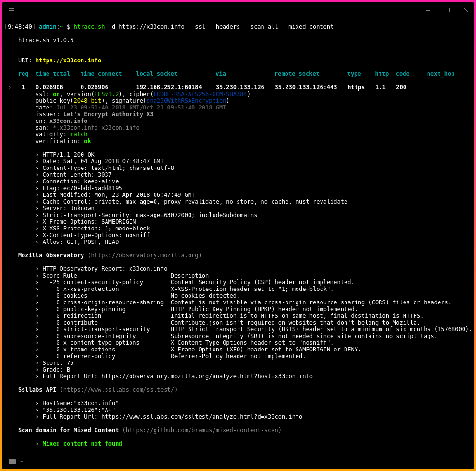
Task: Click the next_hop column header
Action: tap(440, 74)
